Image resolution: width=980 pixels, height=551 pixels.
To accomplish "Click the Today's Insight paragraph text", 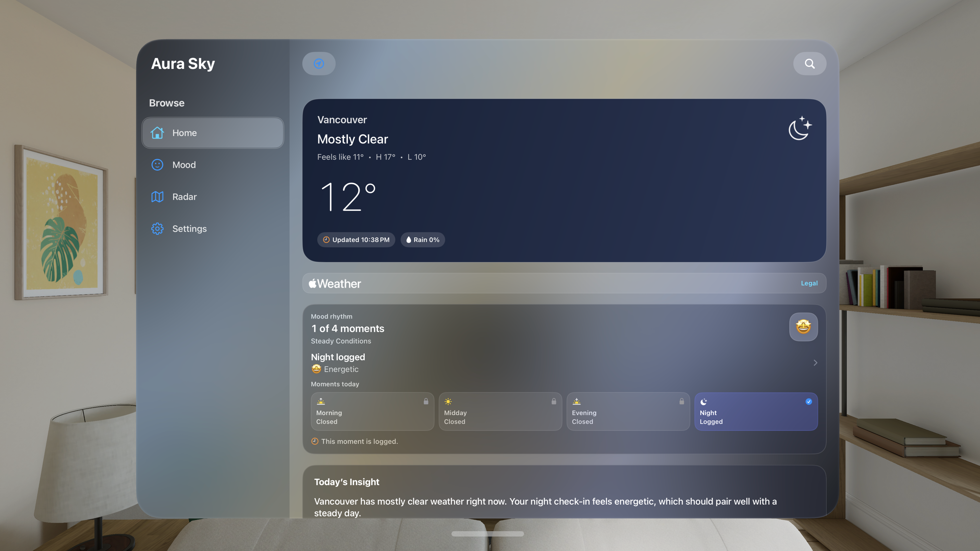I will coord(545,507).
